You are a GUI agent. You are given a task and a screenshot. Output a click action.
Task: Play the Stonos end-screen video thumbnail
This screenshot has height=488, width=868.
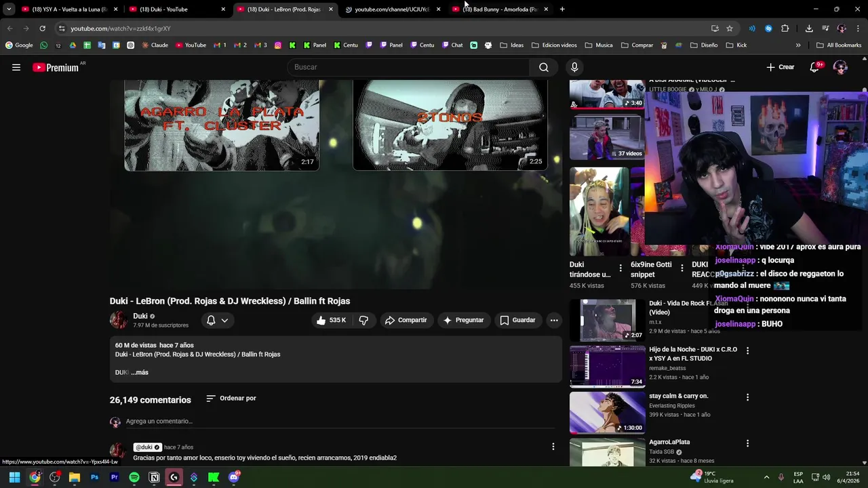[450, 125]
